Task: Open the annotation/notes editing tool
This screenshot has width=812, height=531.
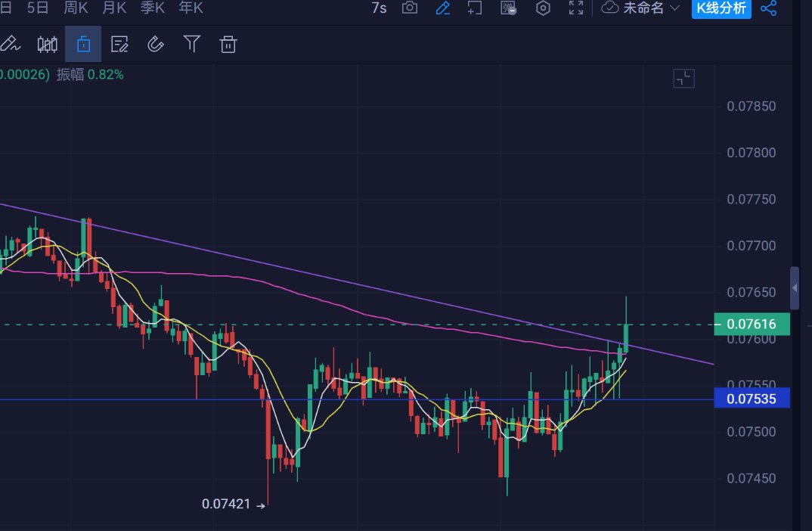Action: 119,44
